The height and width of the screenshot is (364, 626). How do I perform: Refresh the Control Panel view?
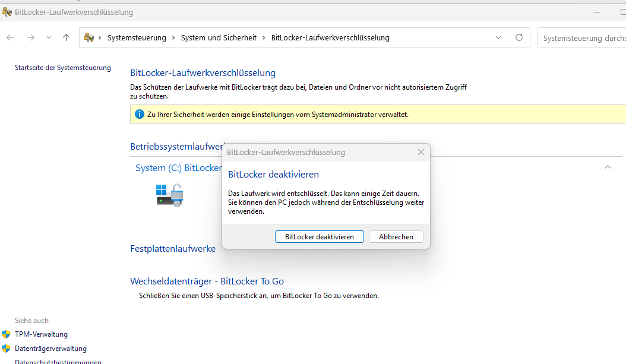519,37
